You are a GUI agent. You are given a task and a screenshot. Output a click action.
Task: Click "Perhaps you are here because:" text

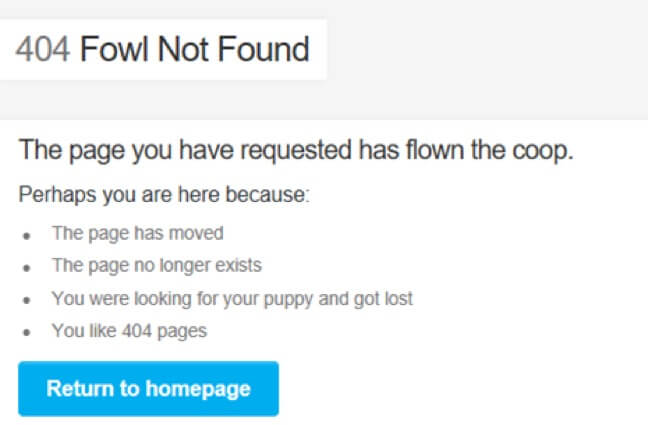165,193
